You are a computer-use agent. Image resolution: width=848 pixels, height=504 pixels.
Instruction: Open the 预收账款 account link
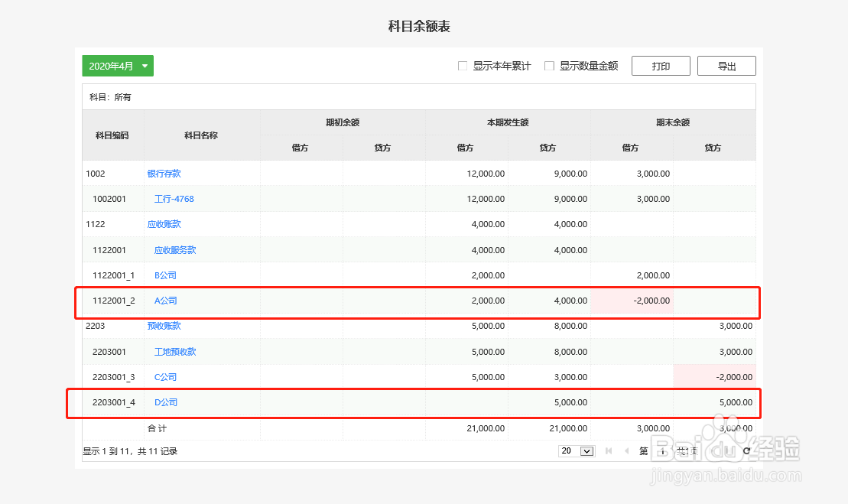(x=164, y=326)
